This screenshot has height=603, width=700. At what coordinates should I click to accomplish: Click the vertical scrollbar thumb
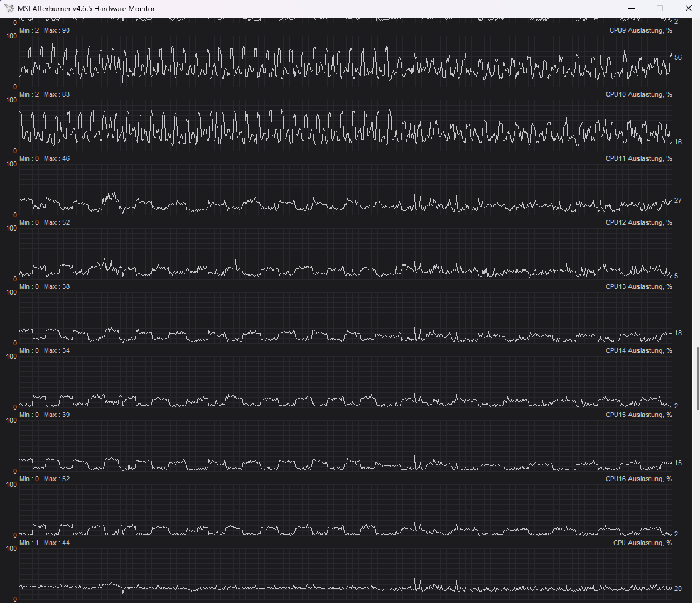pyautogui.click(x=698, y=378)
